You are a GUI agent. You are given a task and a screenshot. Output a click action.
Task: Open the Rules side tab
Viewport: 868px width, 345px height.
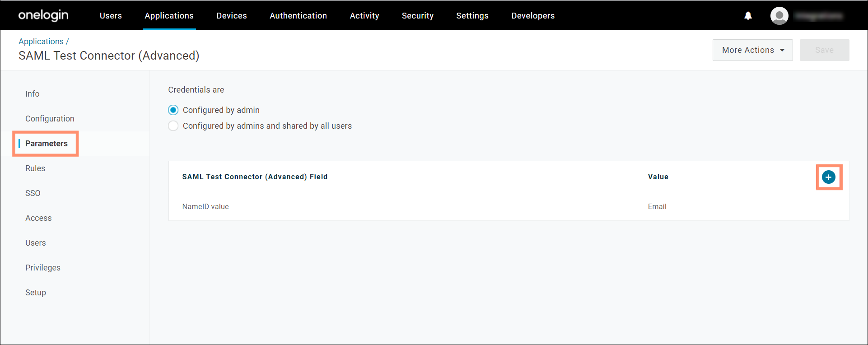point(35,168)
